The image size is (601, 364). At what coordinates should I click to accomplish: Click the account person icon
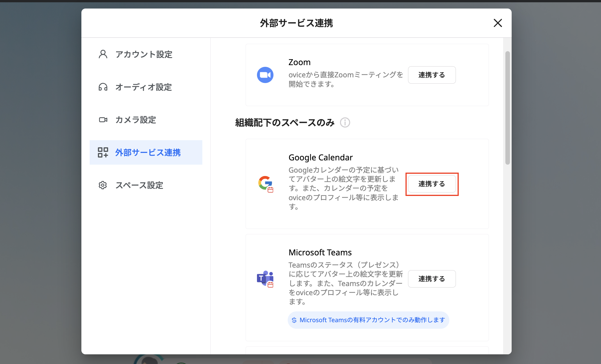[103, 54]
